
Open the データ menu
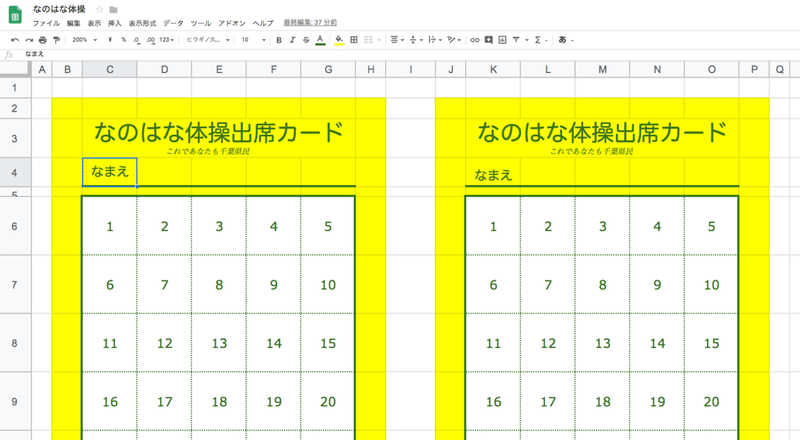click(x=173, y=23)
